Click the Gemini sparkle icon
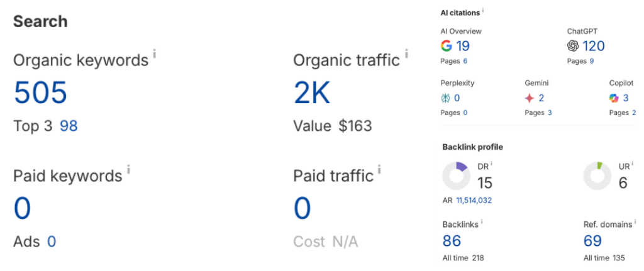Viewport: 644px width, 271px height. [530, 98]
